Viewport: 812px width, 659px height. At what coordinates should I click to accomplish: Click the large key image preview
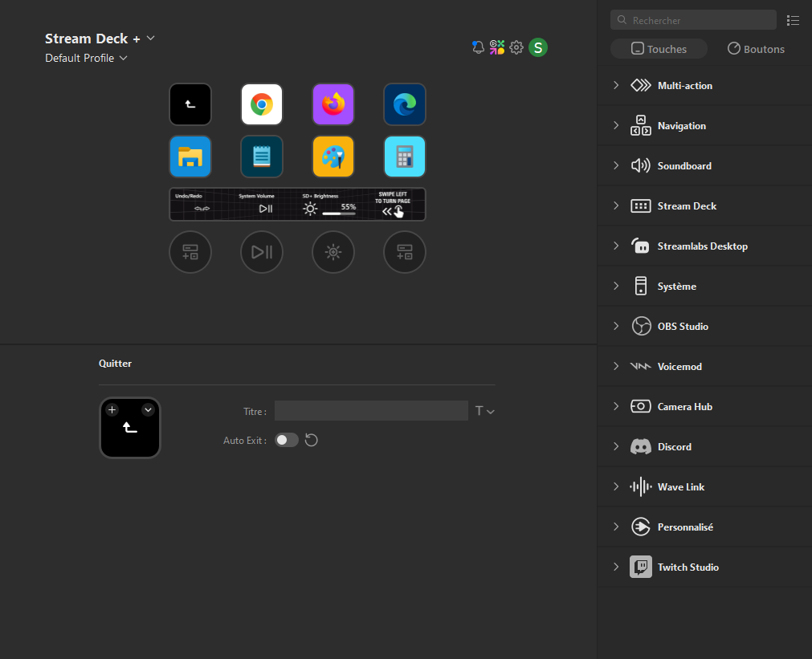point(130,428)
